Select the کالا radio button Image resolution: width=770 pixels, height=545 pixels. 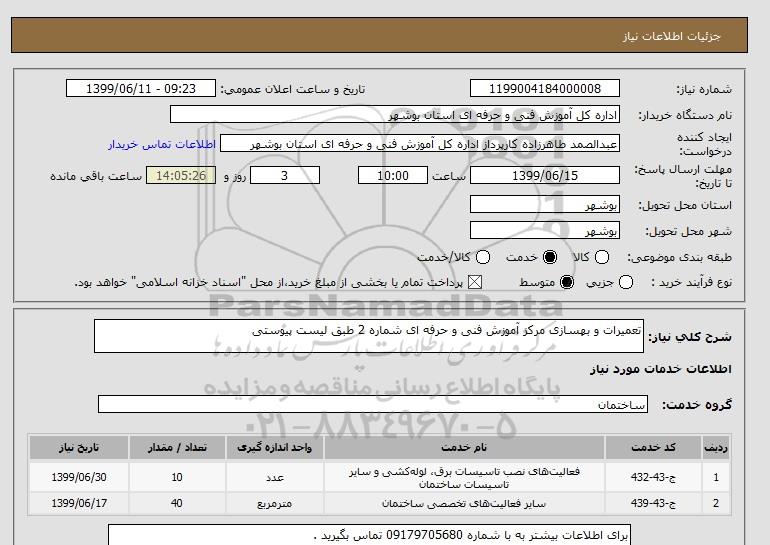tap(602, 257)
